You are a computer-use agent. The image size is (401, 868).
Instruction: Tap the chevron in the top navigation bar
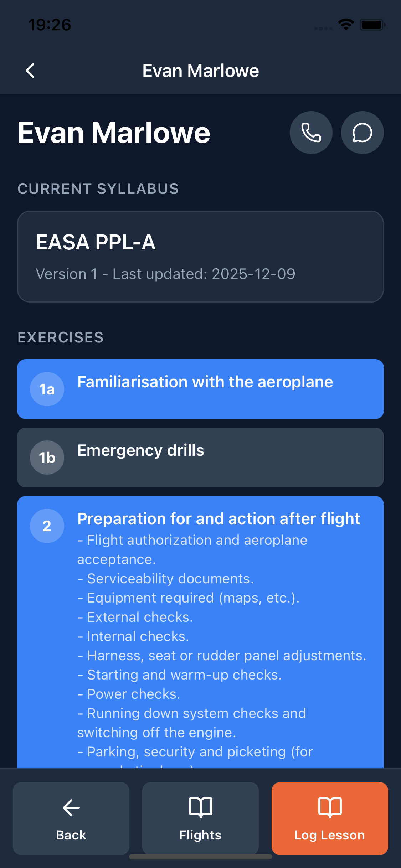click(30, 70)
